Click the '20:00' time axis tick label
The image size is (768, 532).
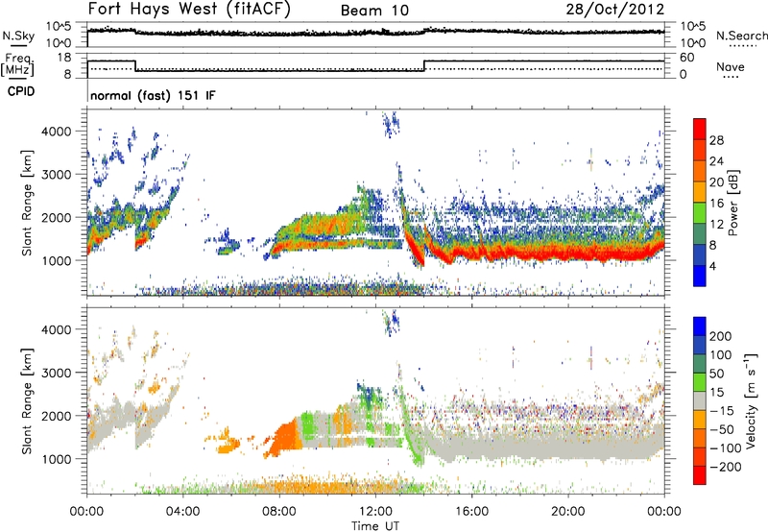click(x=567, y=512)
